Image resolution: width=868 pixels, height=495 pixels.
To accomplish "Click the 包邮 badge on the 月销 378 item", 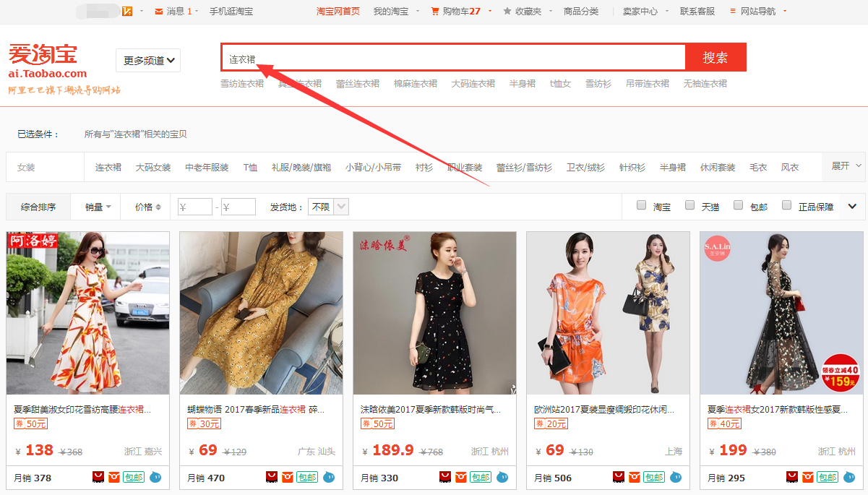I will click(134, 477).
